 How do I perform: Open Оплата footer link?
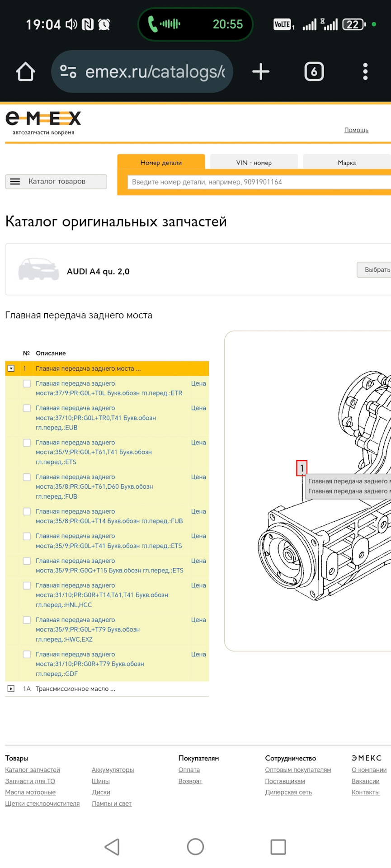pos(189,770)
